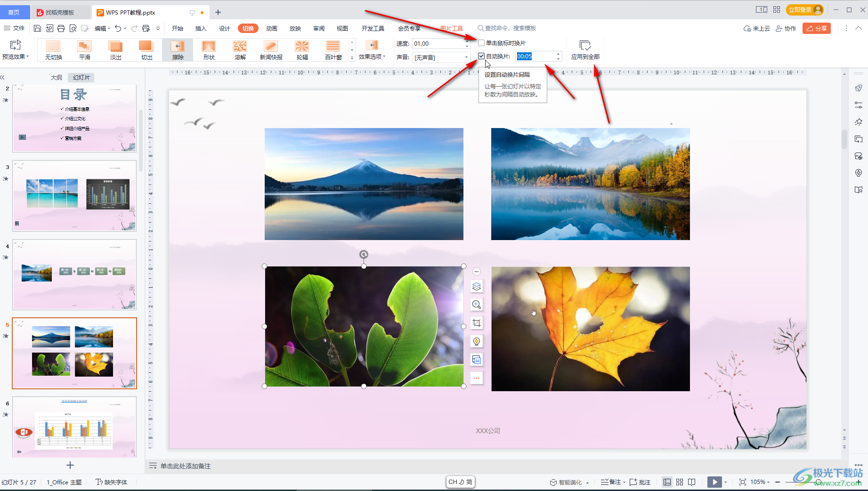Image resolution: width=868 pixels, height=491 pixels.
Task: Click the 批注 comment button
Action: pos(640,482)
